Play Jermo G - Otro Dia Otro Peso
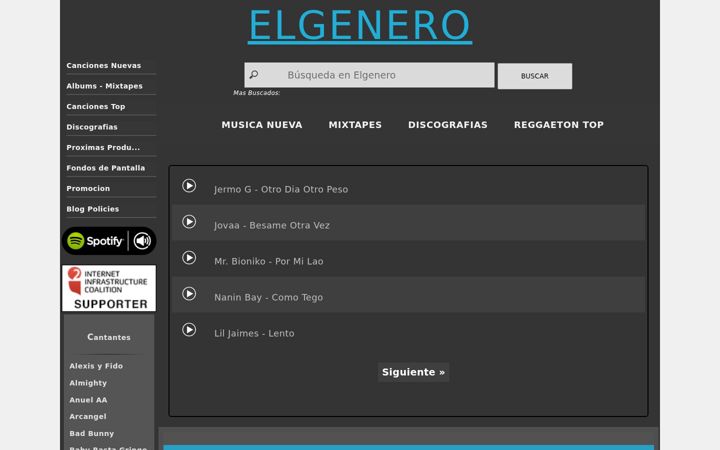The width and height of the screenshot is (720, 450). pyautogui.click(x=189, y=186)
